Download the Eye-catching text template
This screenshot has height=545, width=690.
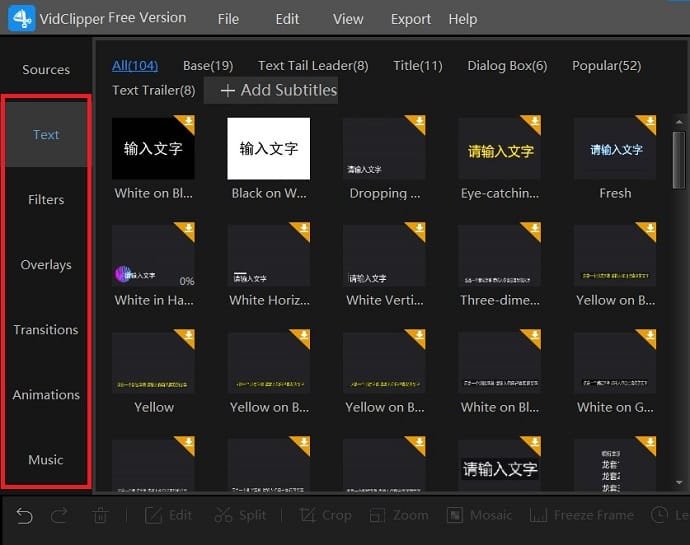pos(534,121)
